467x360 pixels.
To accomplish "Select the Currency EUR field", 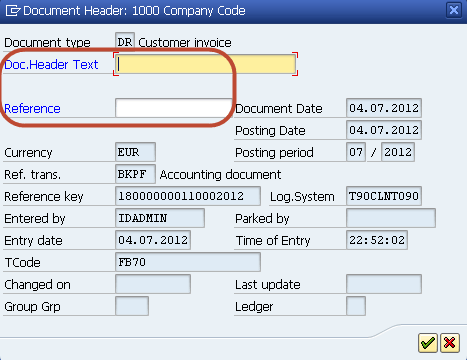I will point(135,152).
